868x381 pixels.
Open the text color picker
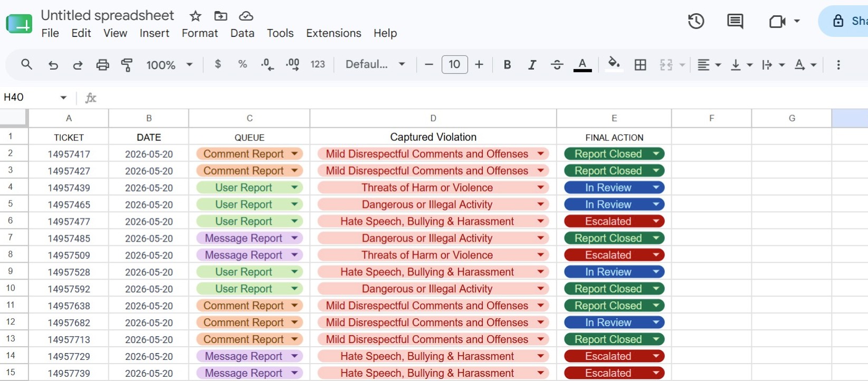[x=582, y=64]
